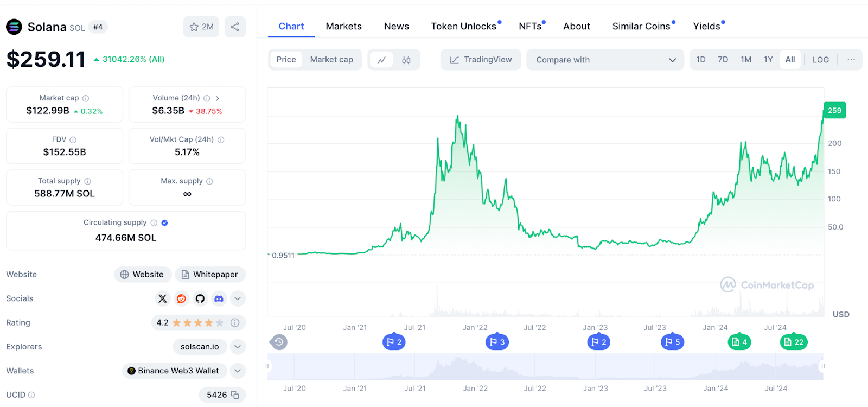Open more chart options ellipsis

(x=851, y=60)
